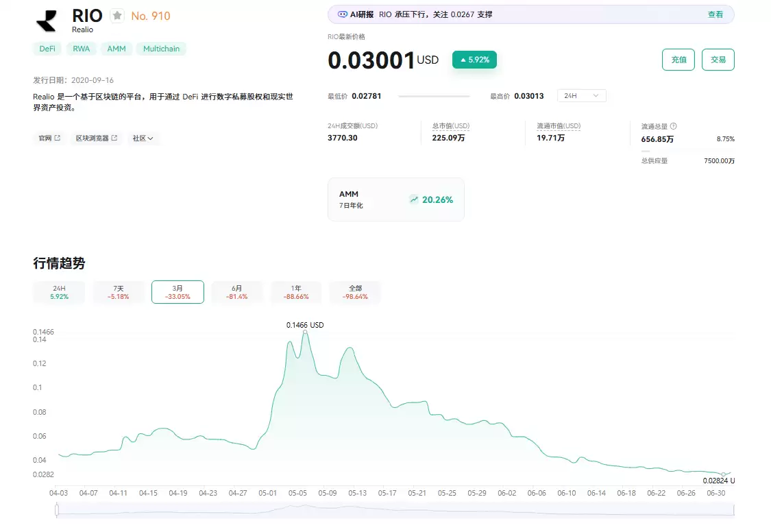Click the 0.03001 price value
Image resolution: width=771 pixels, height=532 pixels.
click(371, 60)
